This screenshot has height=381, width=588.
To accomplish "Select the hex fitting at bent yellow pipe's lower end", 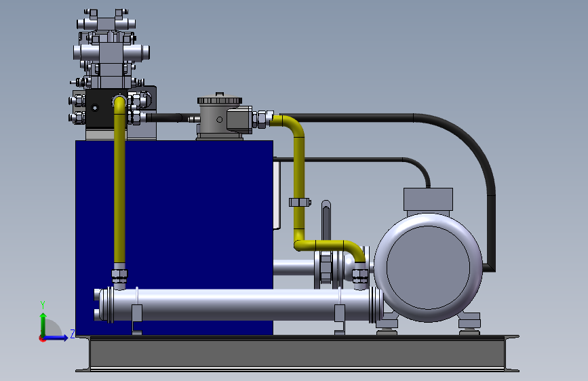I will 360,276.
